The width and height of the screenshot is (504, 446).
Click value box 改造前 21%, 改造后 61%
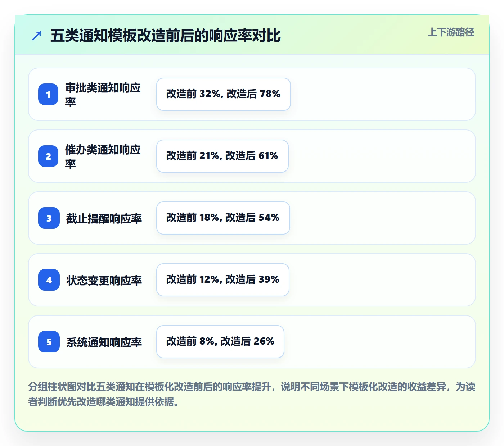[222, 156]
